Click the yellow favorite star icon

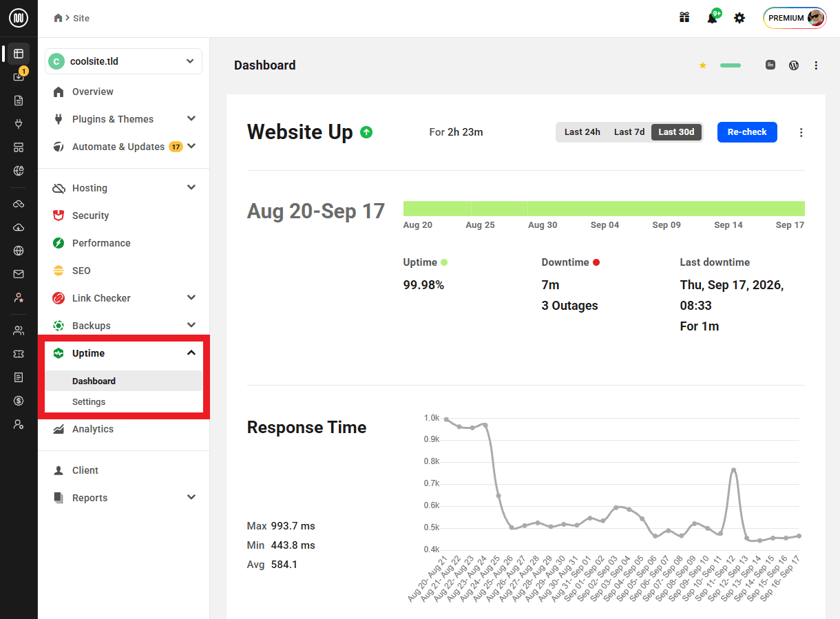point(703,65)
